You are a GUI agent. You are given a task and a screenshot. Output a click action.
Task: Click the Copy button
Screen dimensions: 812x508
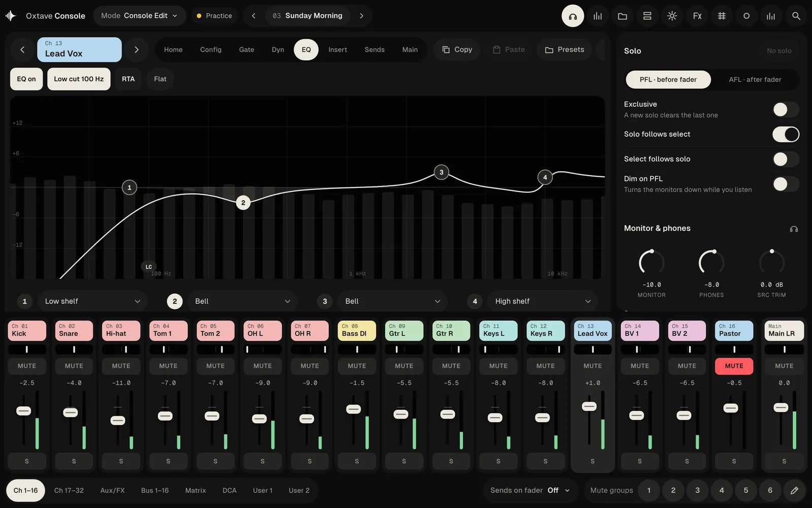click(457, 49)
